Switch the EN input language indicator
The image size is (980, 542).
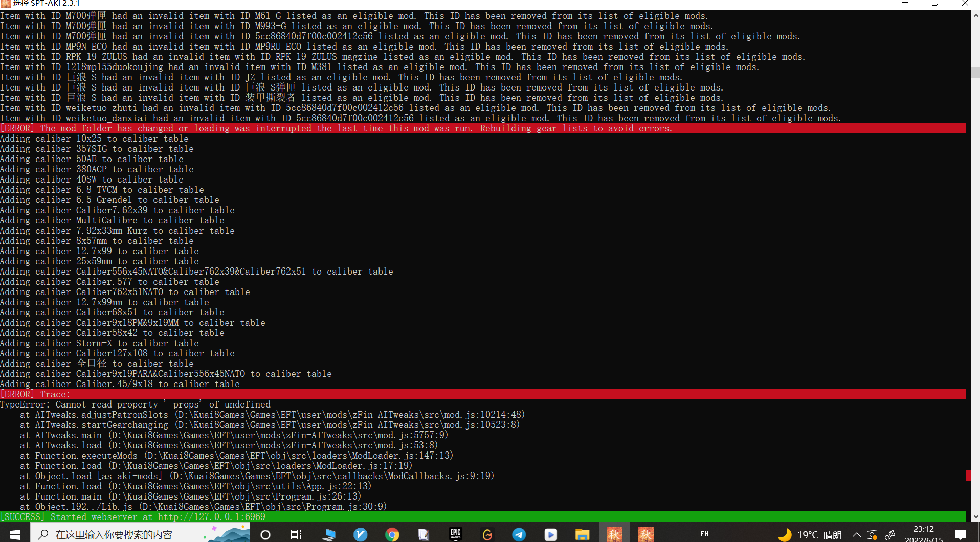click(704, 534)
